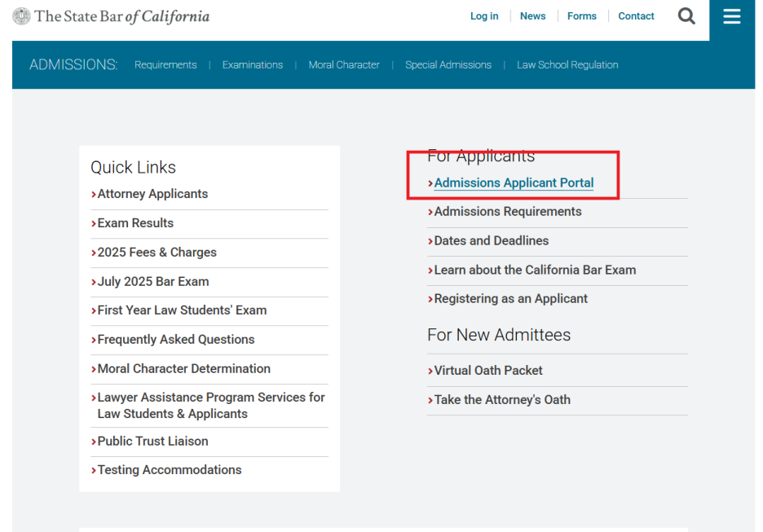This screenshot has height=532, width=763.
Task: Click the ADMISSIONS heading in the blue bar
Action: pyautogui.click(x=73, y=64)
